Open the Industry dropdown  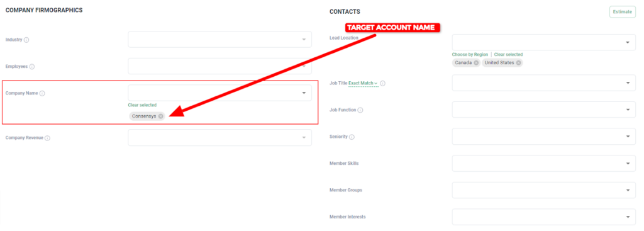click(x=219, y=40)
